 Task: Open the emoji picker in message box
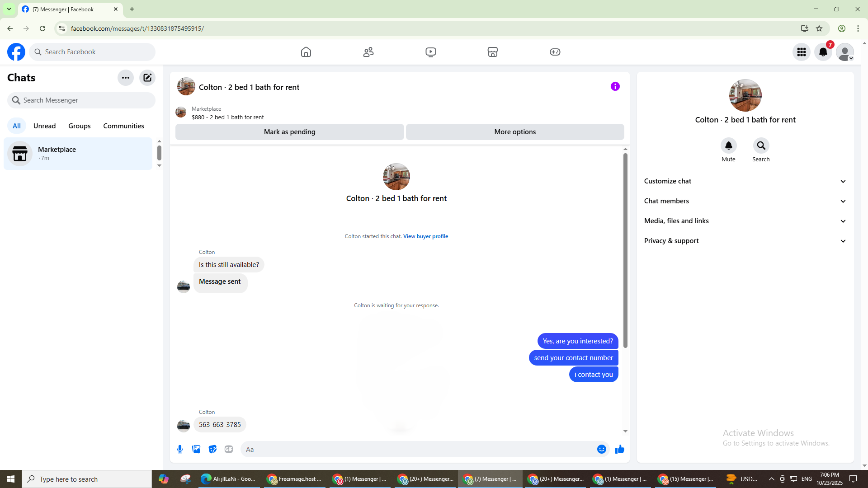click(601, 449)
